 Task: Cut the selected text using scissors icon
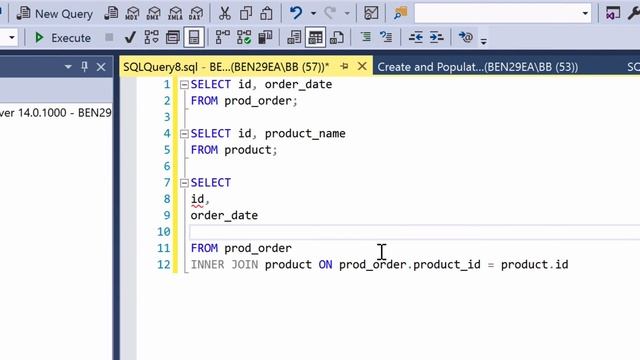coord(224,13)
